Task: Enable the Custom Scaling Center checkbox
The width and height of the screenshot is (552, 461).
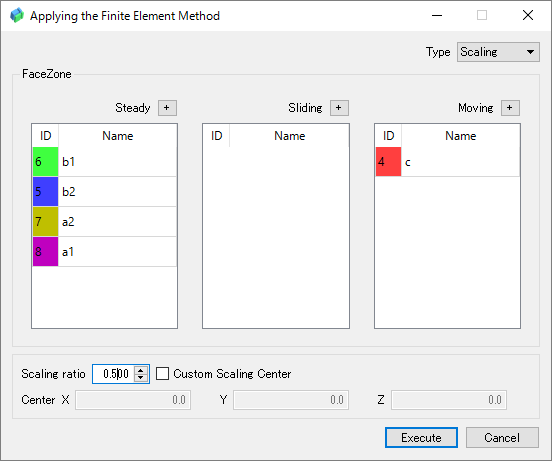Action: (x=162, y=374)
